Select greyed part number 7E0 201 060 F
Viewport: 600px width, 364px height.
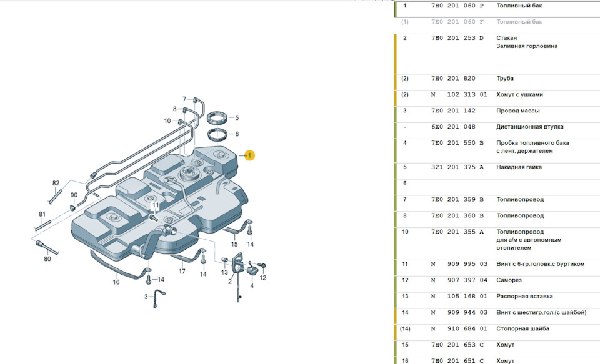pyautogui.click(x=457, y=22)
